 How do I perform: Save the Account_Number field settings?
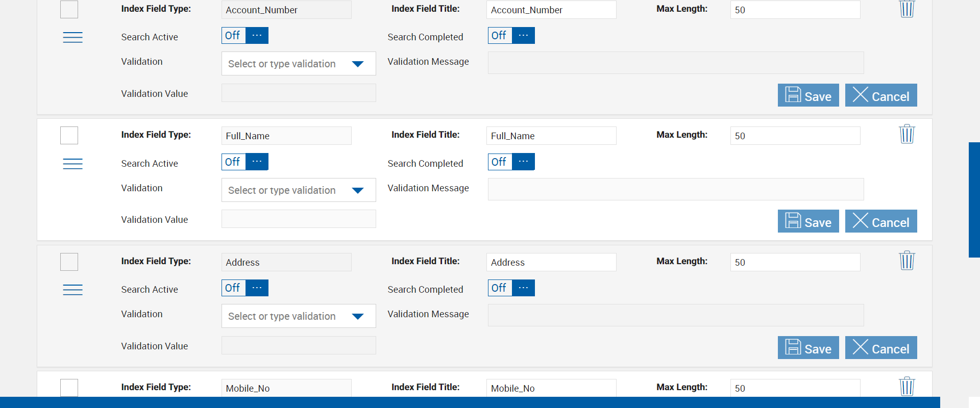pyautogui.click(x=808, y=95)
